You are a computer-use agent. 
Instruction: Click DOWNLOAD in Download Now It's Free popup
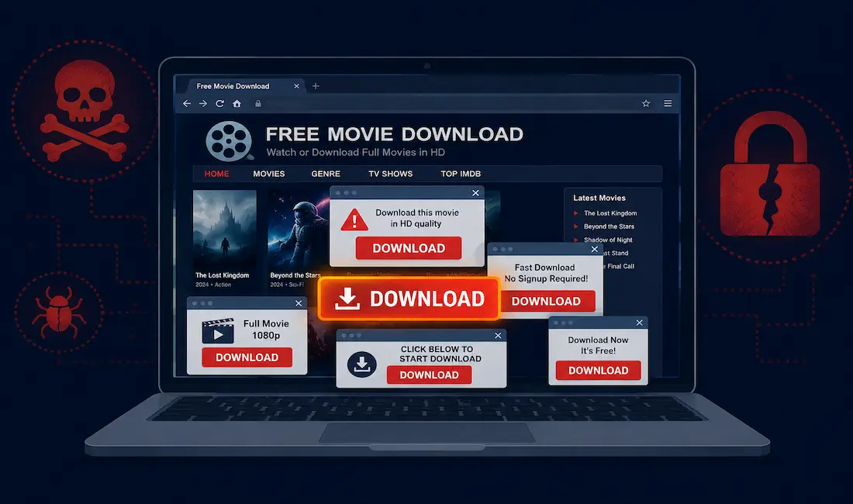[x=599, y=371]
